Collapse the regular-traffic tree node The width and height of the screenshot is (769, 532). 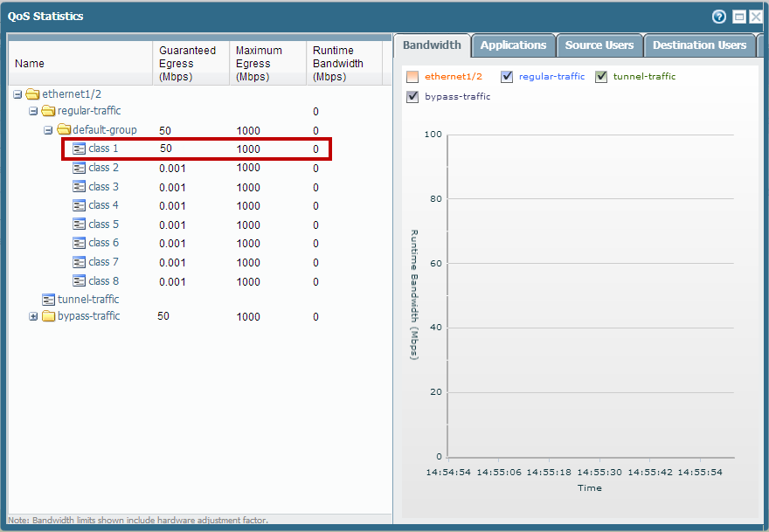coord(33,111)
